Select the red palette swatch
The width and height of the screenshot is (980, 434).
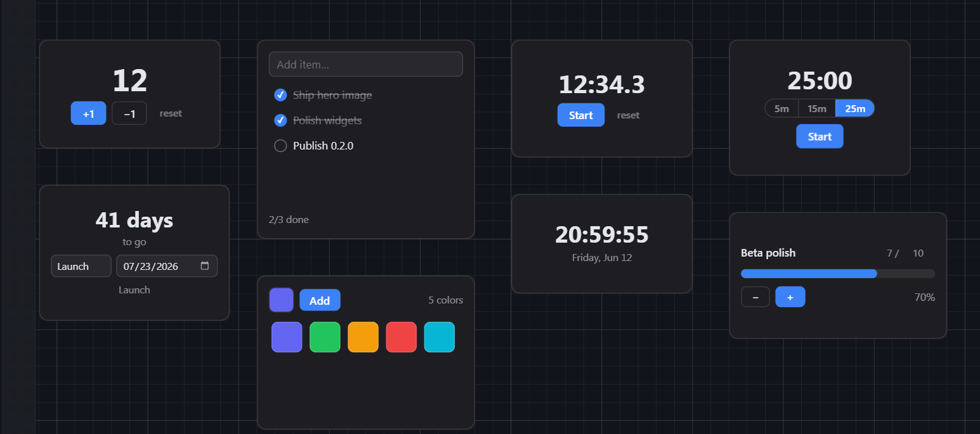(x=402, y=337)
